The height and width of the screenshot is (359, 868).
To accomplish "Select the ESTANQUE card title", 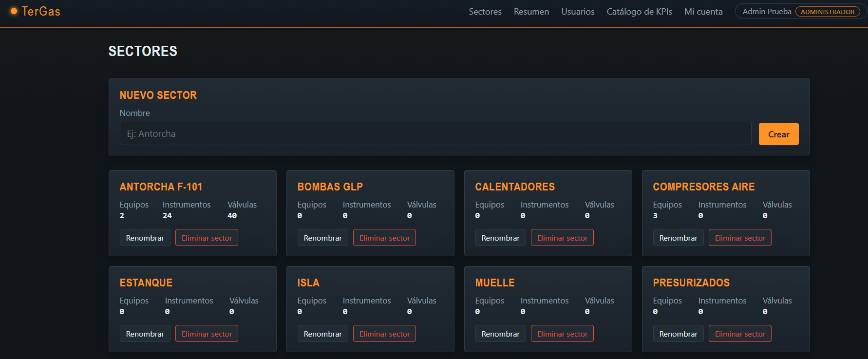I will click(x=146, y=283).
